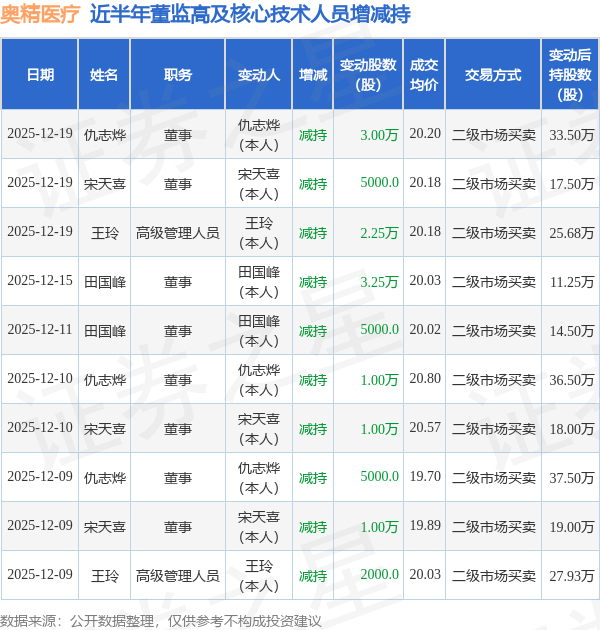This screenshot has width=600, height=630.
Task: Click the 数据来源 footer disclaimer text
Action: point(161,621)
